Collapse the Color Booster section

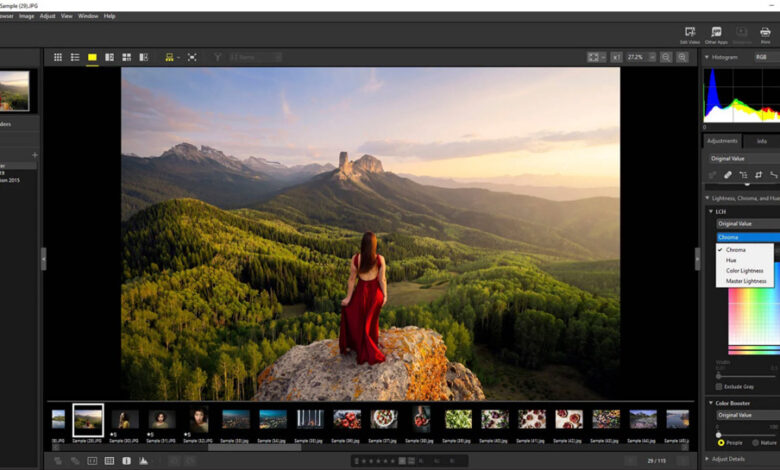(710, 403)
